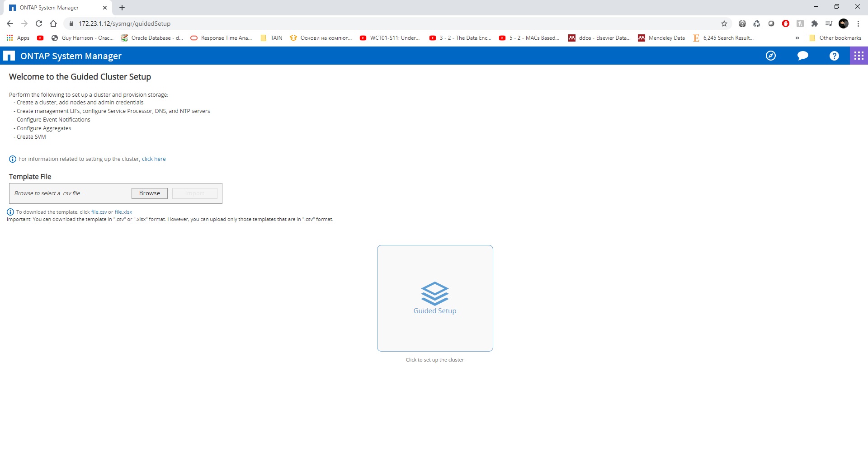Click the address bar URL
This screenshot has width=868, height=470.
[125, 23]
